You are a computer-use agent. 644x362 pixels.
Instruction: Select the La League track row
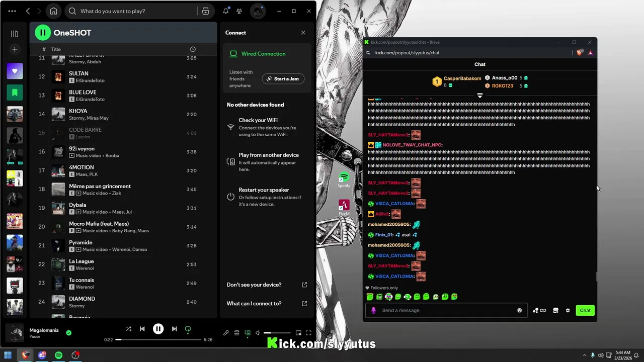tap(123, 264)
